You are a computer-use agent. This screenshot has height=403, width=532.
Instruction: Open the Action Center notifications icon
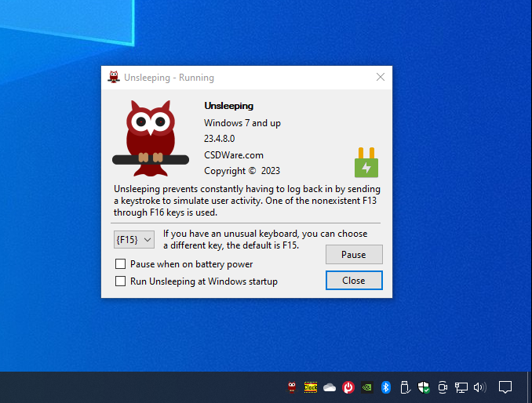(x=505, y=387)
